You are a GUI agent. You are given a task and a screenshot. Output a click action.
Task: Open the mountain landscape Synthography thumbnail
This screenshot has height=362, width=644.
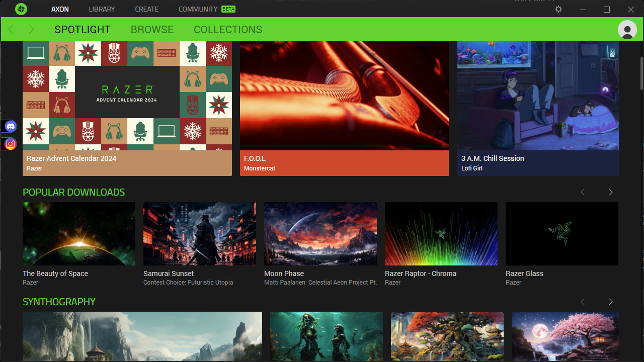tap(142, 336)
